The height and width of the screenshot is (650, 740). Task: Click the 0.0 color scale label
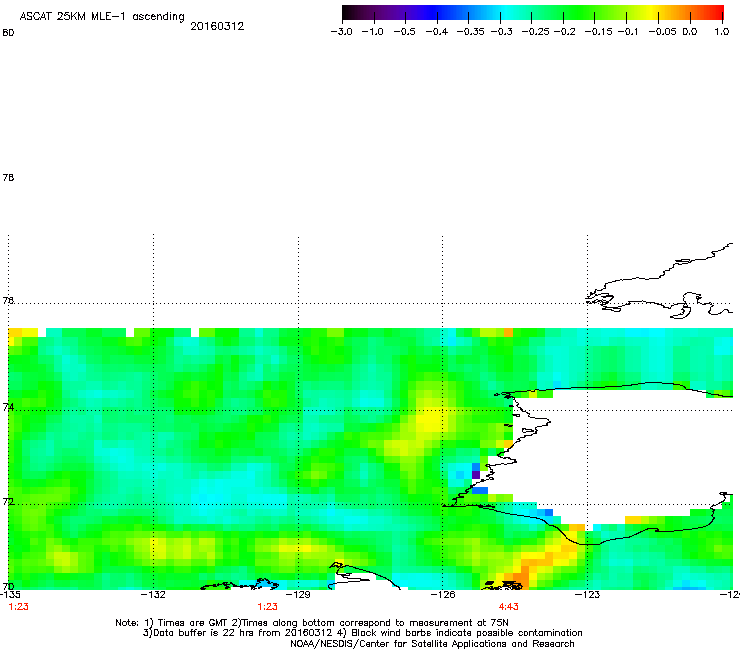[690, 32]
